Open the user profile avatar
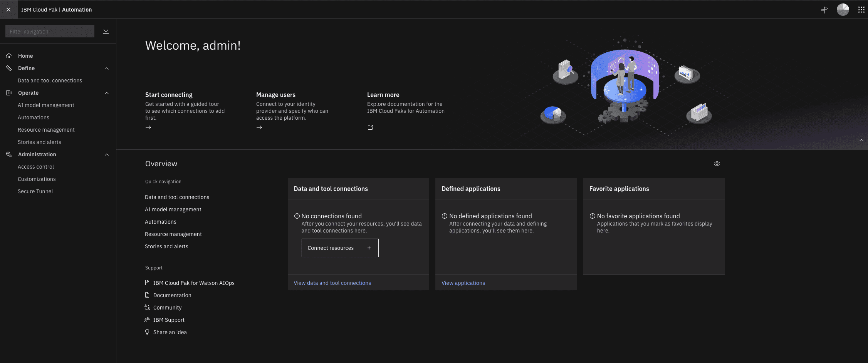Image resolution: width=868 pixels, height=363 pixels. point(843,10)
